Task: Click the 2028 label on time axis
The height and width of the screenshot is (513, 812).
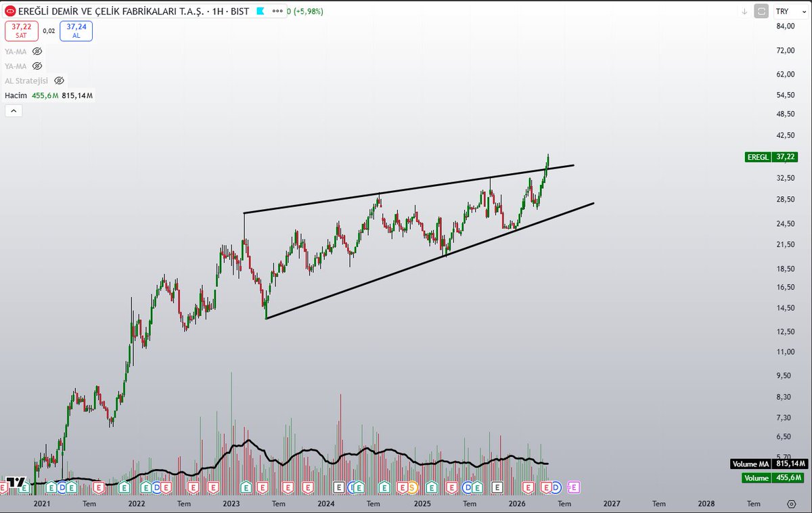Action: click(706, 504)
